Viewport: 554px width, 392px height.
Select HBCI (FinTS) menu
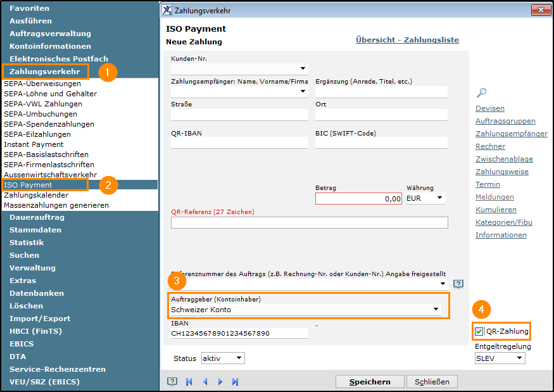tap(35, 331)
